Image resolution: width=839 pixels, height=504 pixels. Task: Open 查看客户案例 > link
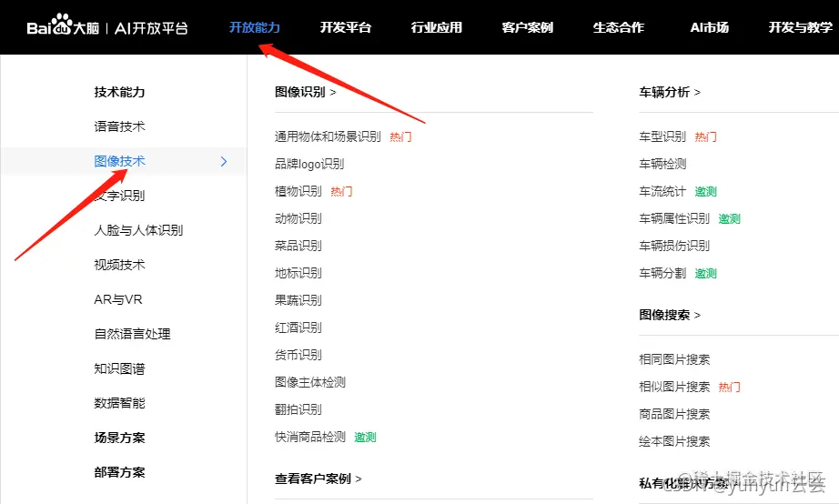click(318, 479)
